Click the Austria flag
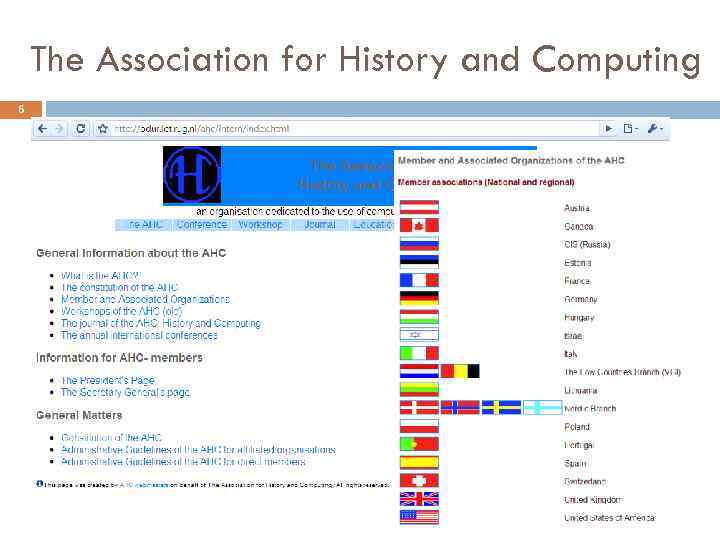The width and height of the screenshot is (720, 540). pyautogui.click(x=419, y=208)
